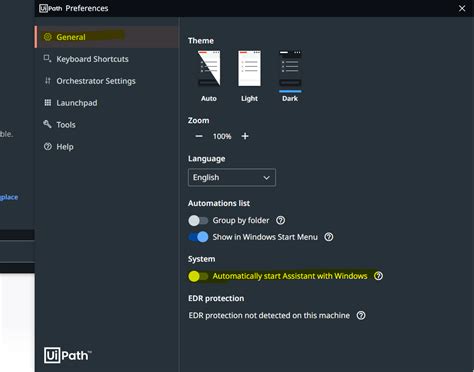Click help icon beside Show in Windows Start Menu

pyautogui.click(x=329, y=237)
